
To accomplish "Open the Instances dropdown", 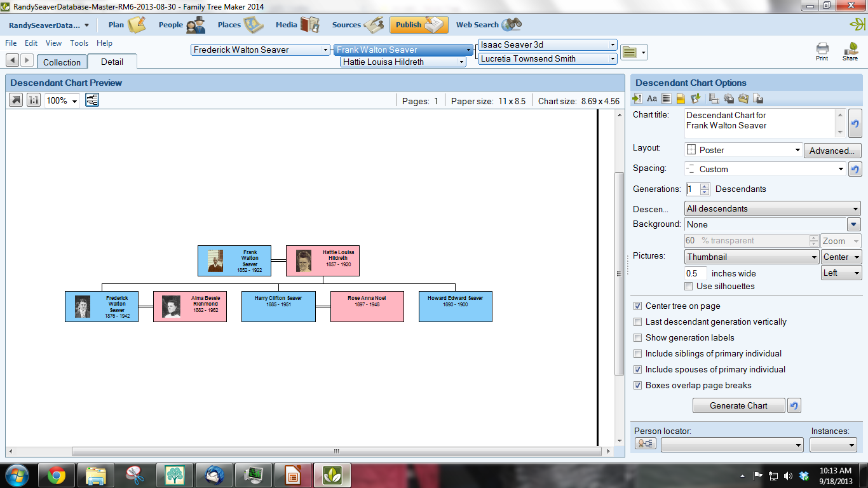I will (833, 445).
